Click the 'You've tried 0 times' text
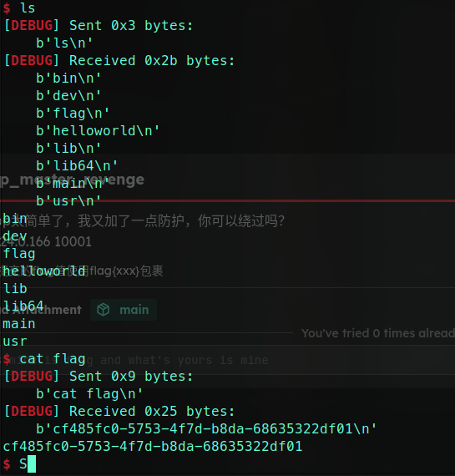 378,333
